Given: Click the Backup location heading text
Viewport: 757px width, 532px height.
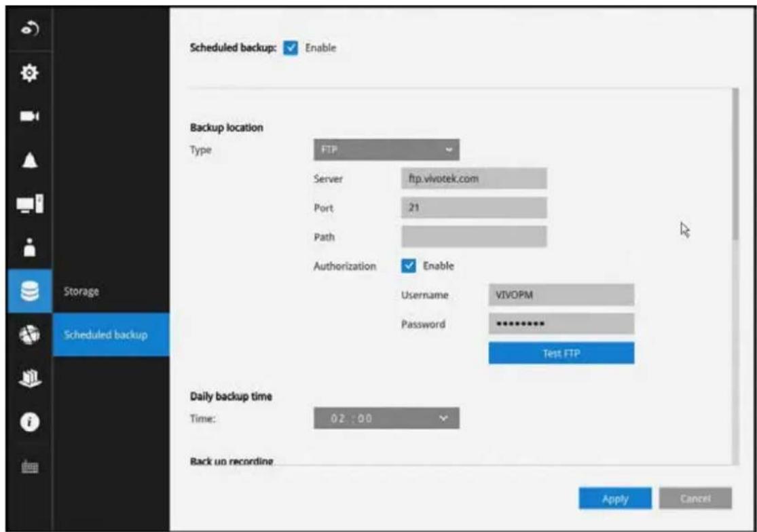Looking at the screenshot, I should click(x=227, y=128).
